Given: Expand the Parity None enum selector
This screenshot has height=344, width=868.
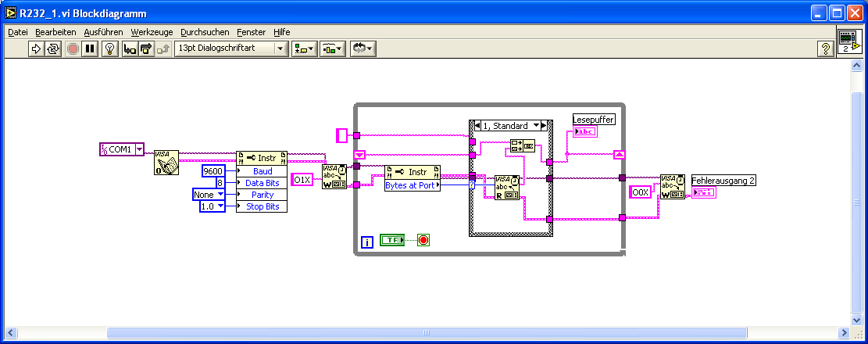Looking at the screenshot, I should [x=208, y=195].
